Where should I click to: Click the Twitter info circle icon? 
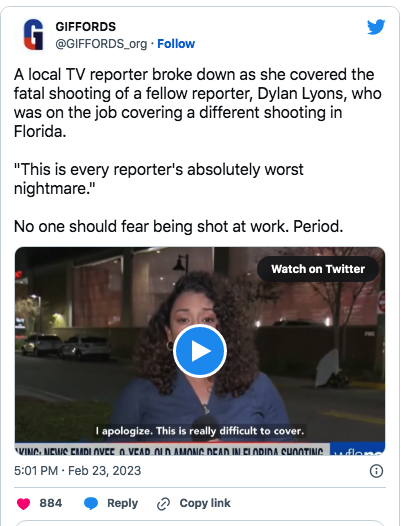point(376,471)
